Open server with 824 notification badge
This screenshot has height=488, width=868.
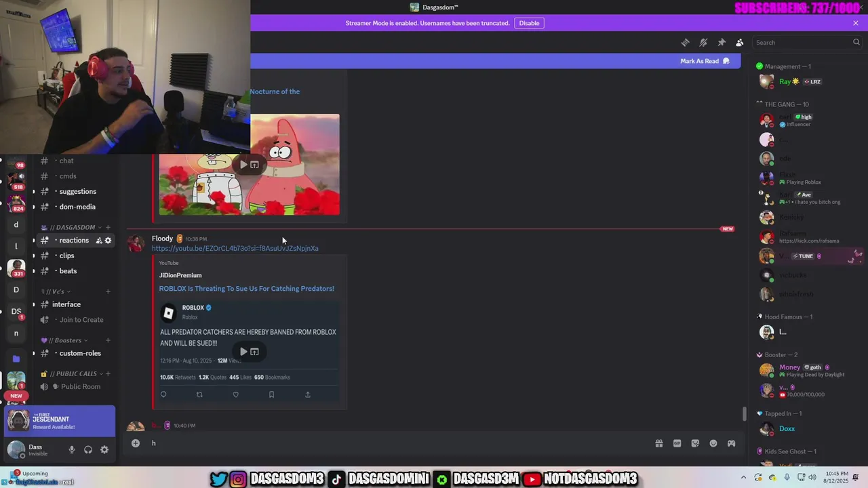click(x=16, y=203)
